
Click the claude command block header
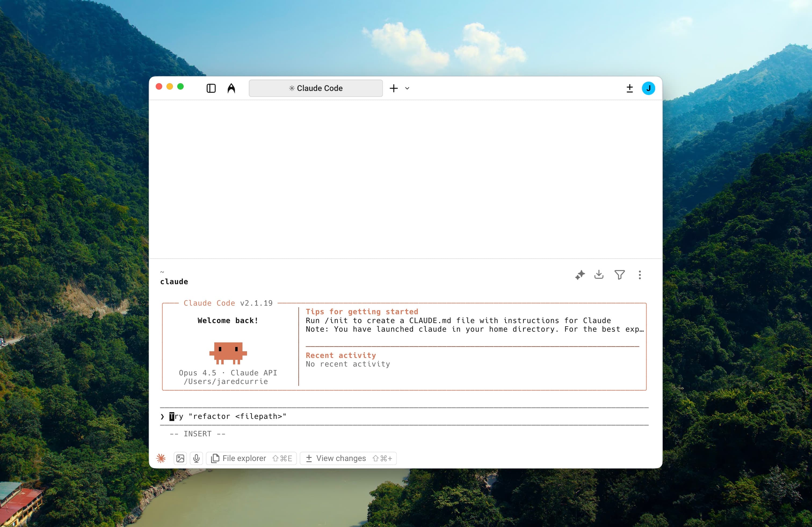point(174,281)
